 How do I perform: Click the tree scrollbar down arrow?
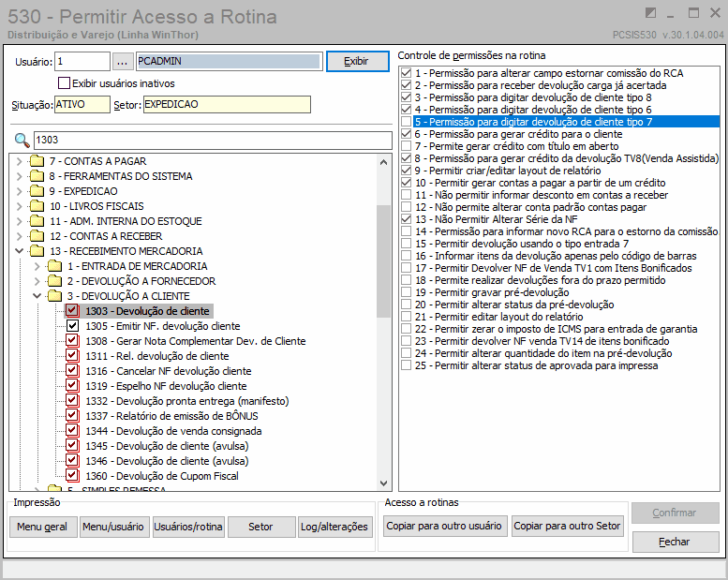(x=383, y=483)
